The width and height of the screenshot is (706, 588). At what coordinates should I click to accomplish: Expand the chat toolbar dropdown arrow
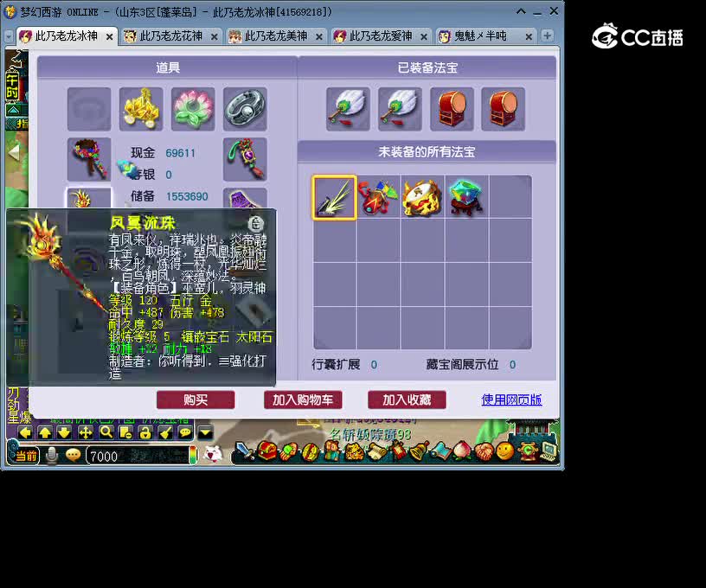coord(205,433)
